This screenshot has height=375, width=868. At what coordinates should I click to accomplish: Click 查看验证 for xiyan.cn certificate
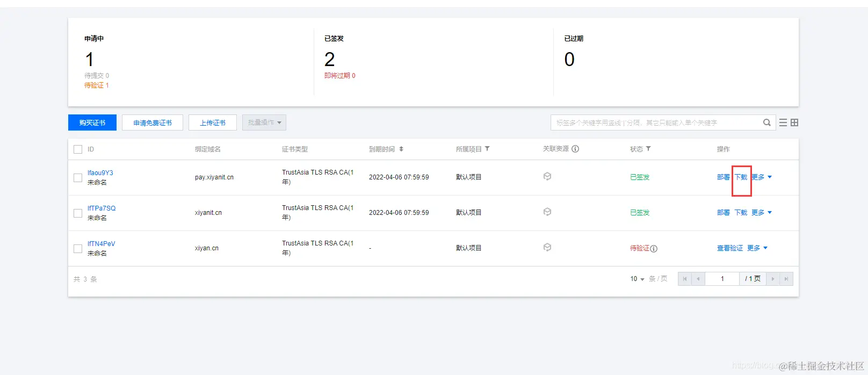pos(730,248)
